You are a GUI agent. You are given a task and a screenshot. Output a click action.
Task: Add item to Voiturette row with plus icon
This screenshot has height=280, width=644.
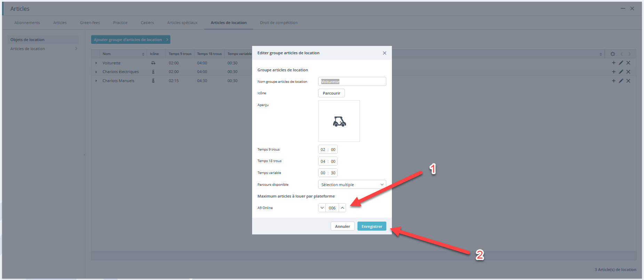pyautogui.click(x=614, y=63)
